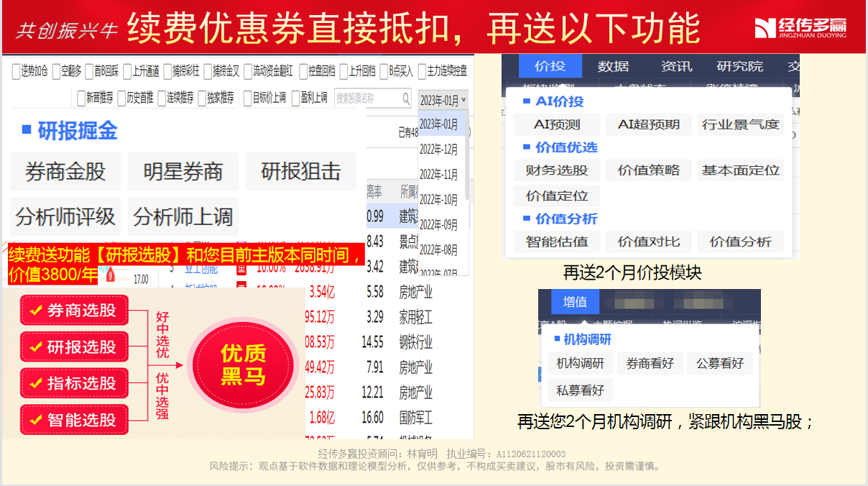Viewport: 868px width, 486px height.
Task: Click the red 智能选股 button
Action: (x=74, y=420)
